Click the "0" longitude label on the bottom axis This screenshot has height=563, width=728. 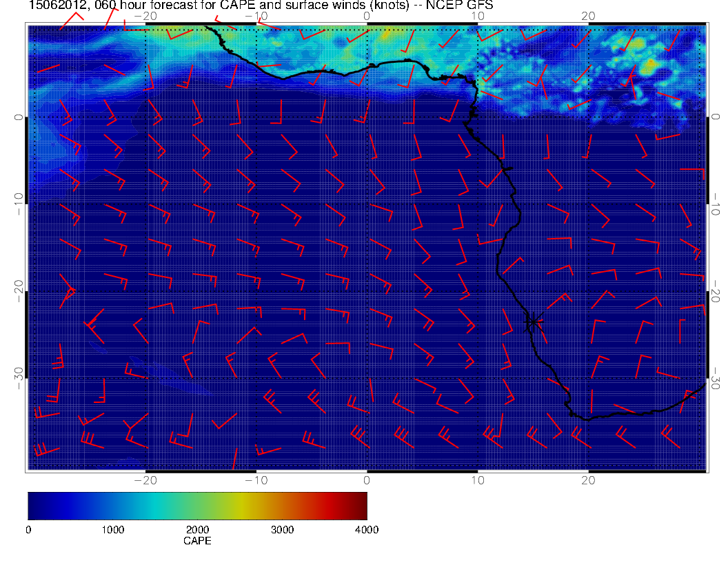tap(367, 480)
